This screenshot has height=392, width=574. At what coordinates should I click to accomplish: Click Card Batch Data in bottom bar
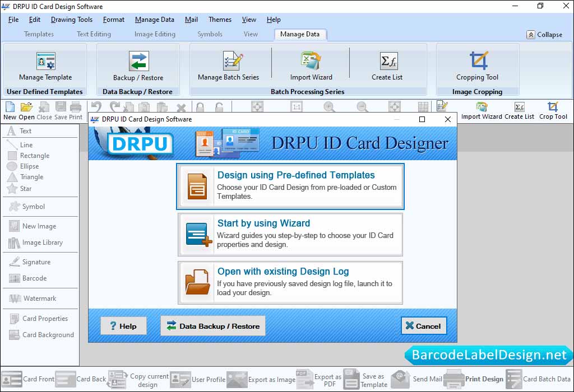pos(539,379)
